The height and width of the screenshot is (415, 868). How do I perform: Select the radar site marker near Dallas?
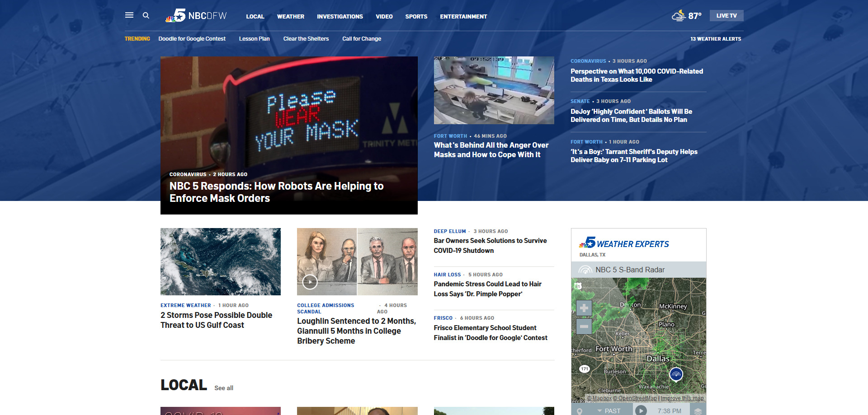pos(676,374)
